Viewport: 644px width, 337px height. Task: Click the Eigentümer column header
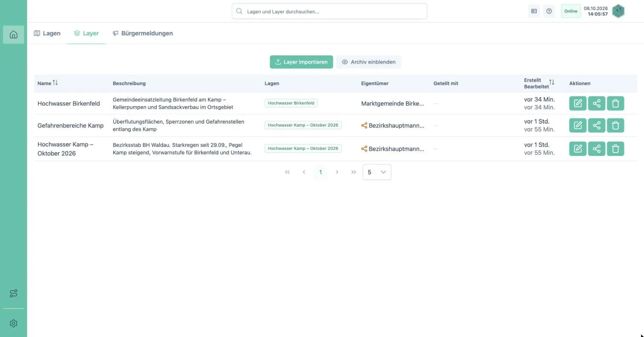[x=375, y=84]
